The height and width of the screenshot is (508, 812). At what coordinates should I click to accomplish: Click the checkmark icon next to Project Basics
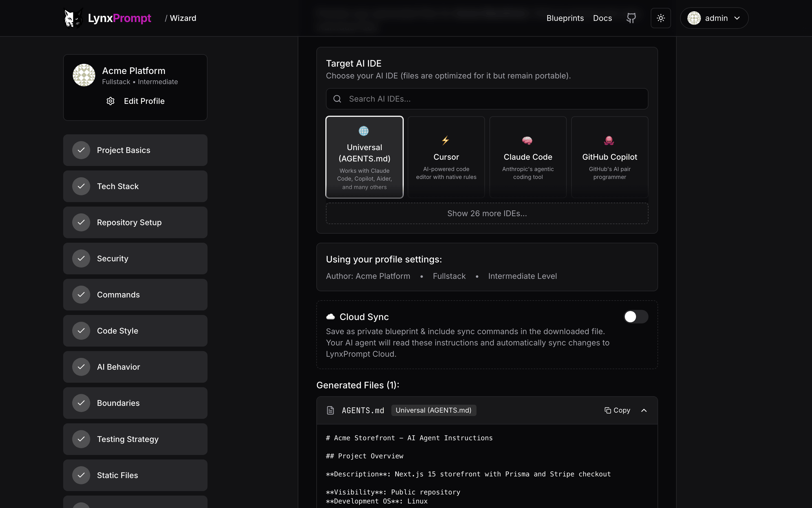coord(81,150)
